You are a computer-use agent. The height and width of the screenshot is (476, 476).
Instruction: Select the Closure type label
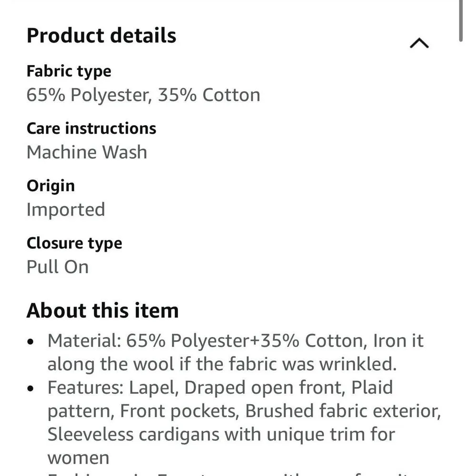tap(74, 243)
